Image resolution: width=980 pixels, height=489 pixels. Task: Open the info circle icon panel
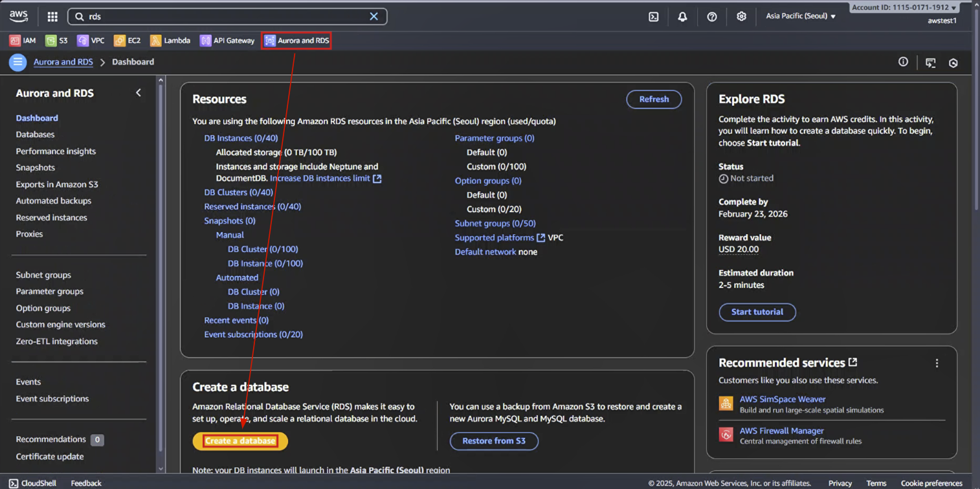(x=903, y=62)
